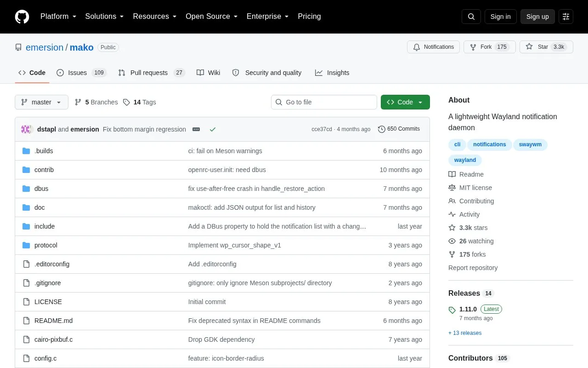Click the commit message ellipsis expander
The height and width of the screenshot is (368, 588).
click(x=196, y=129)
